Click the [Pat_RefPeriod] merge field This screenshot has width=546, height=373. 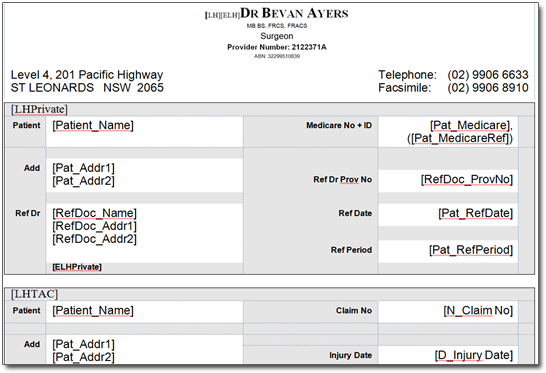[471, 250]
